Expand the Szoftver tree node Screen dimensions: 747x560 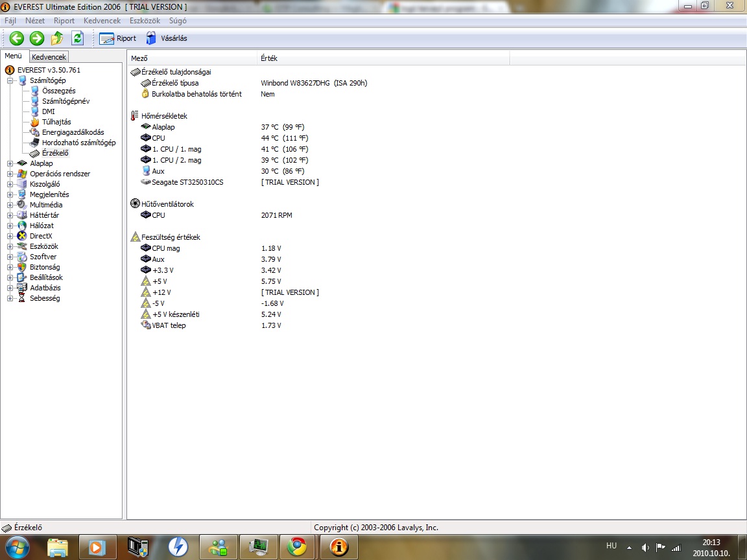[10, 257]
